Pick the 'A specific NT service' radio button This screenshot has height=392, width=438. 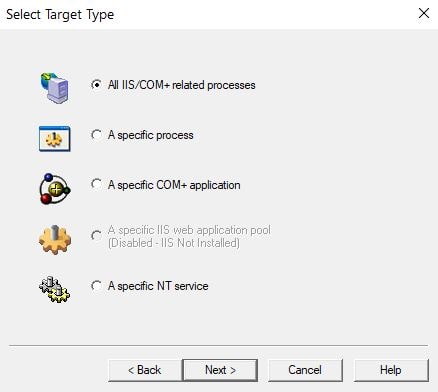click(x=96, y=286)
